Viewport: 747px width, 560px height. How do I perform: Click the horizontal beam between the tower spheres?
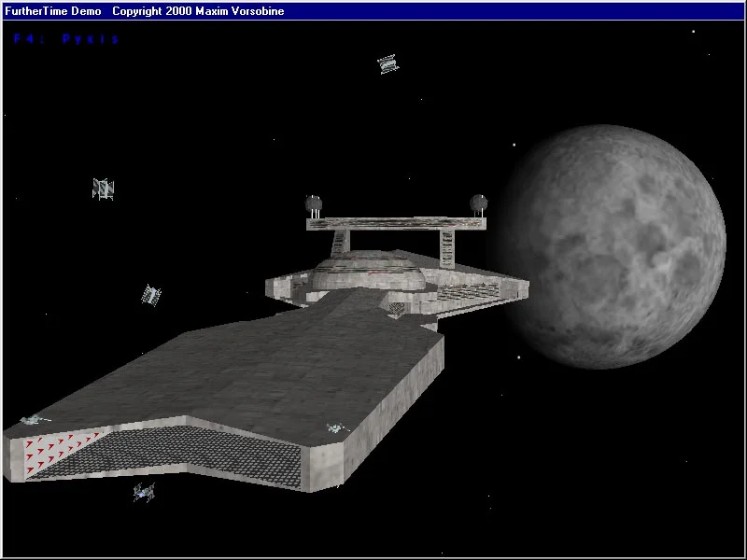click(x=397, y=222)
